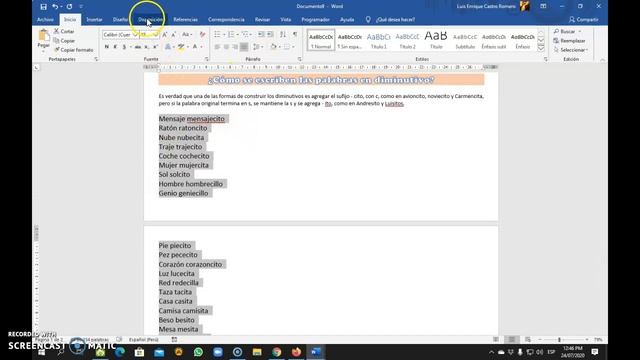Open WhatsApp from the taskbar

coord(198,352)
